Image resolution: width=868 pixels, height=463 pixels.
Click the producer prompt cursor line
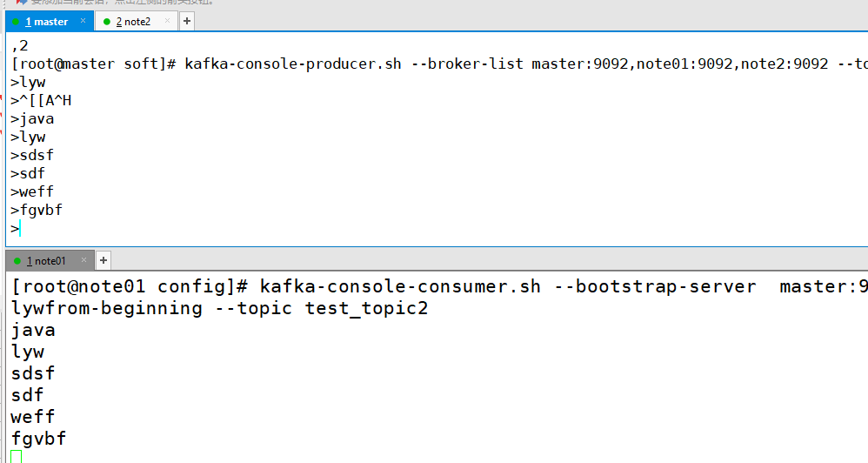[17, 229]
